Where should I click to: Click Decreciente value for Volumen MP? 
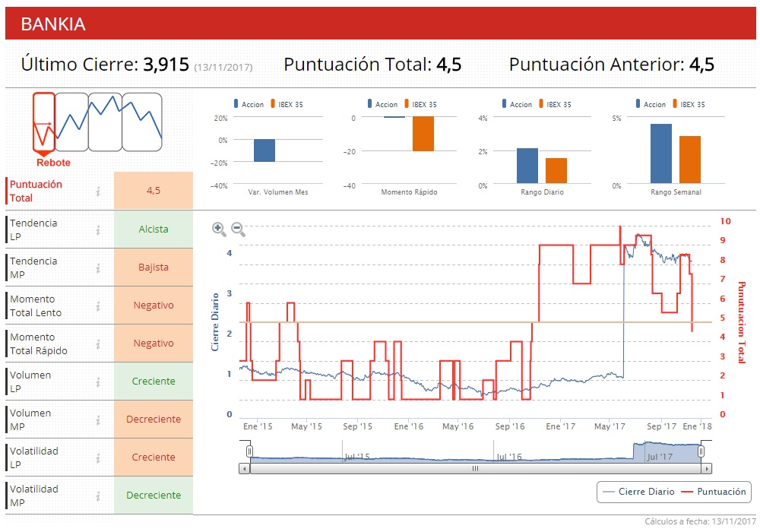point(154,419)
